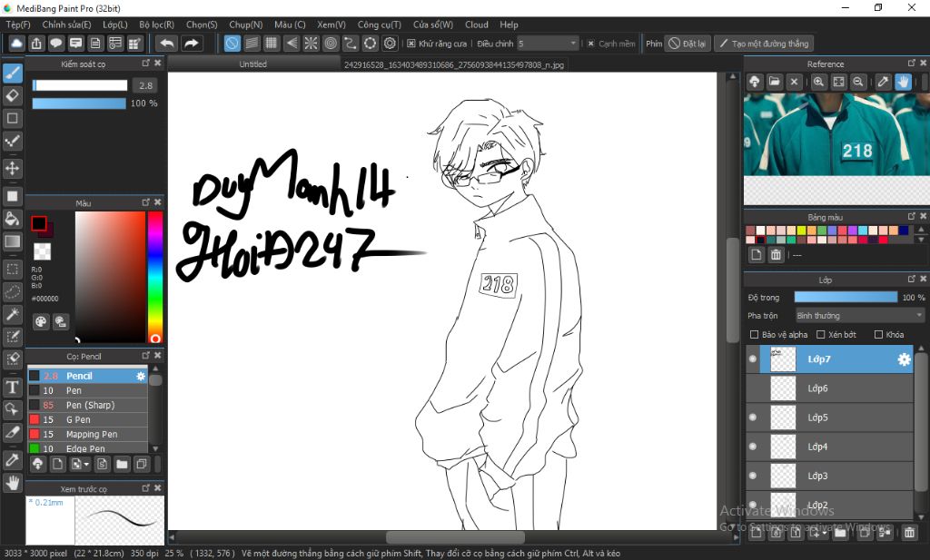
Task: Enable the concentric circle snap guide
Action: click(x=331, y=44)
